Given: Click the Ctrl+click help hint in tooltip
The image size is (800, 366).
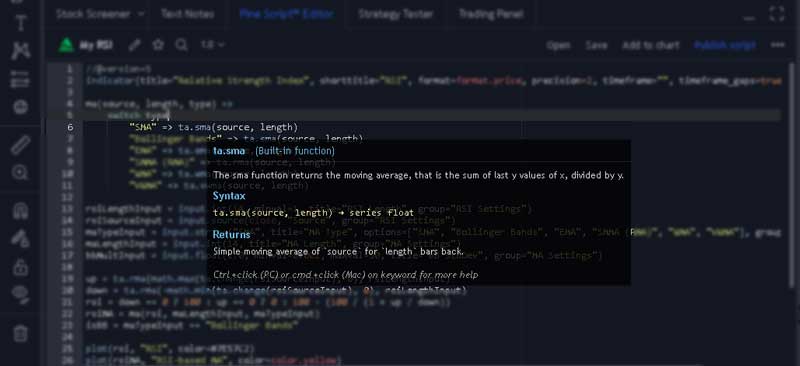Looking at the screenshot, I should coord(345,275).
